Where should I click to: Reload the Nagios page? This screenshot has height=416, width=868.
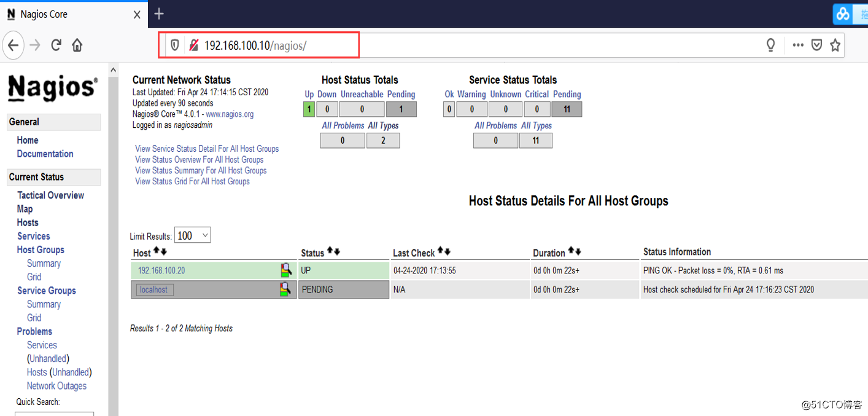(56, 45)
